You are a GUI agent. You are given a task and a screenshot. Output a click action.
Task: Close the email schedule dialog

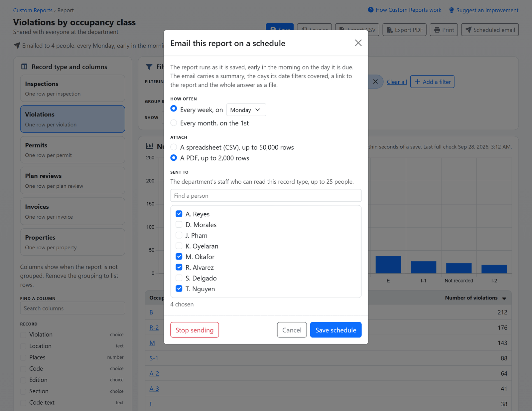pyautogui.click(x=358, y=43)
